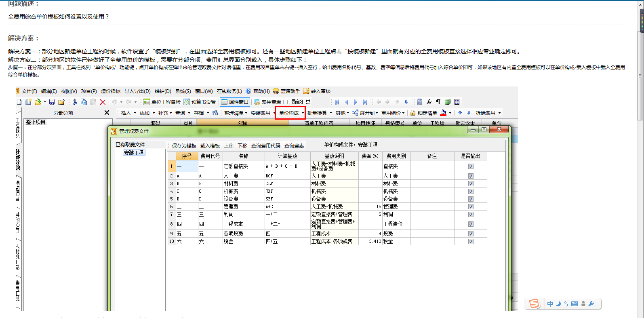This screenshot has width=644, height=318.
Task: Click 查询费率 button
Action: [294, 145]
